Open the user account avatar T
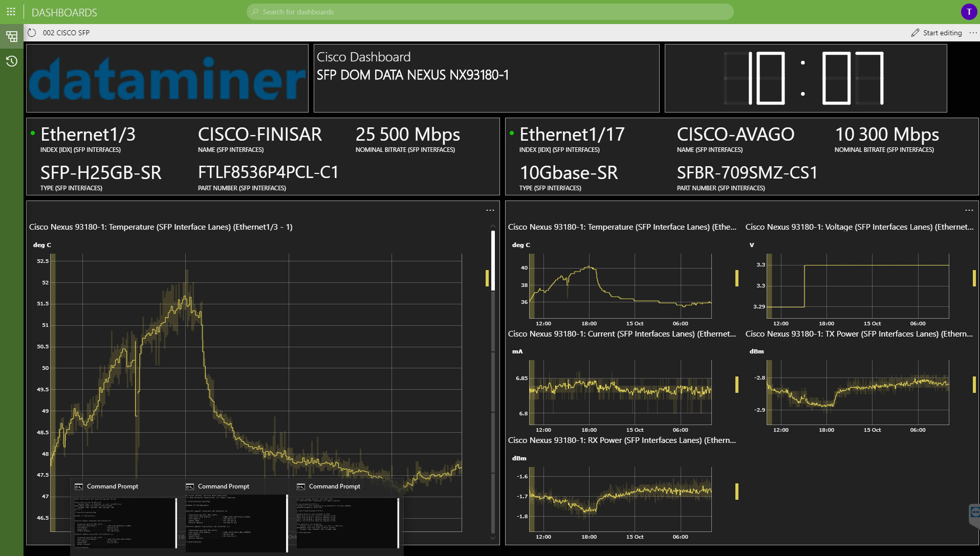The height and width of the screenshot is (556, 980). (x=969, y=12)
